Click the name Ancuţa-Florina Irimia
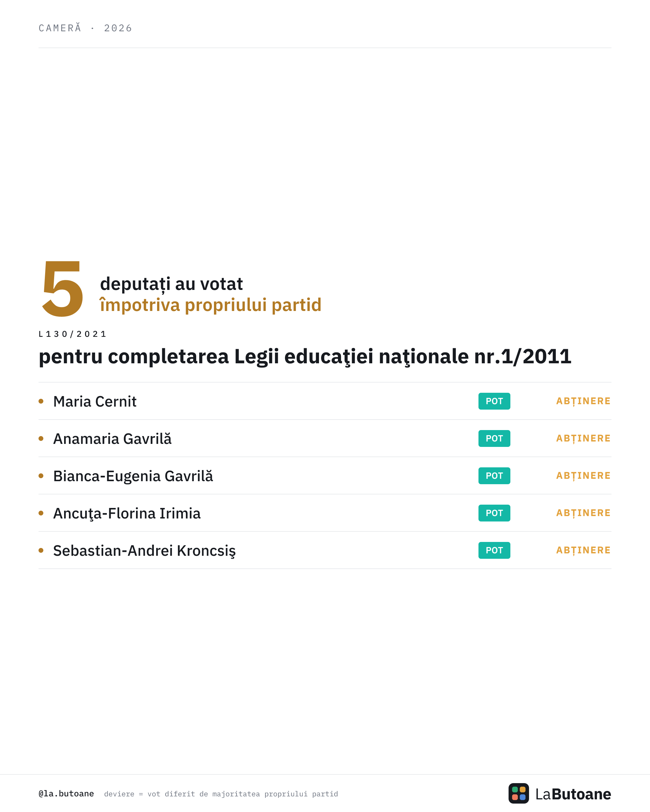 point(127,514)
